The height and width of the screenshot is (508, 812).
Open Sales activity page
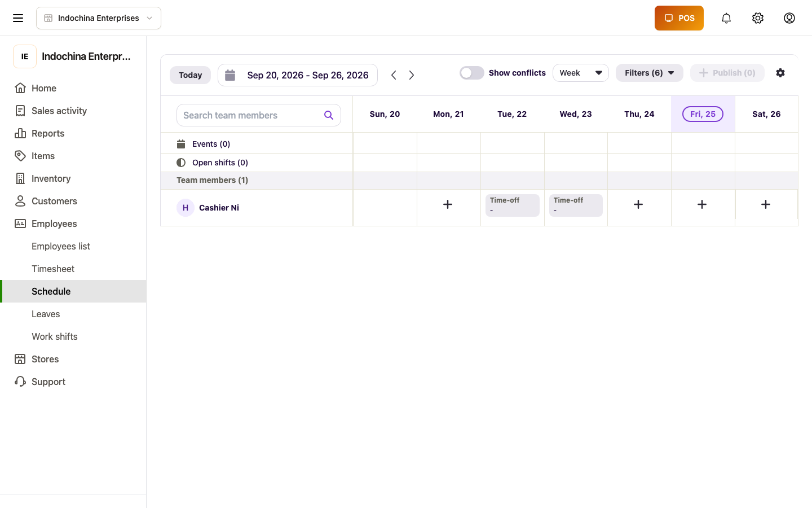click(73, 111)
